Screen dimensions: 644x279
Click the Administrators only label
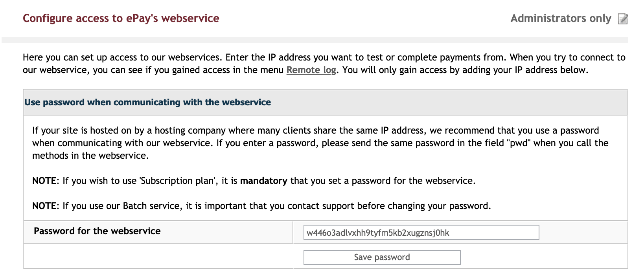[x=561, y=18]
